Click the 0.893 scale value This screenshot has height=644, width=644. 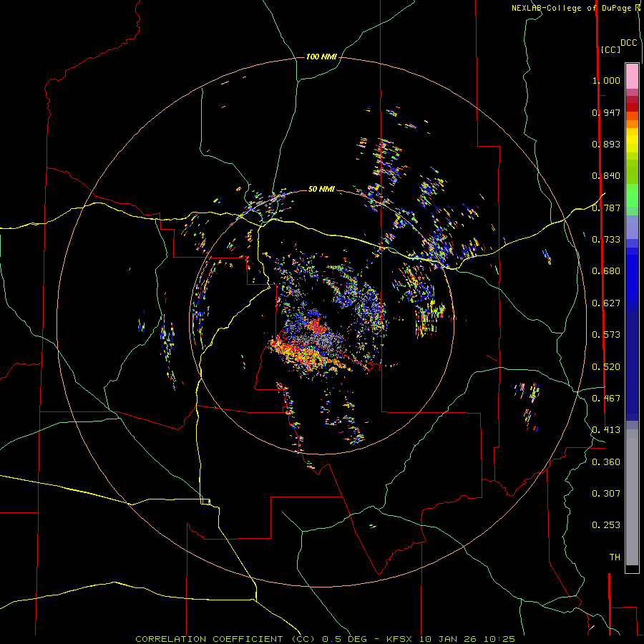coord(606,144)
